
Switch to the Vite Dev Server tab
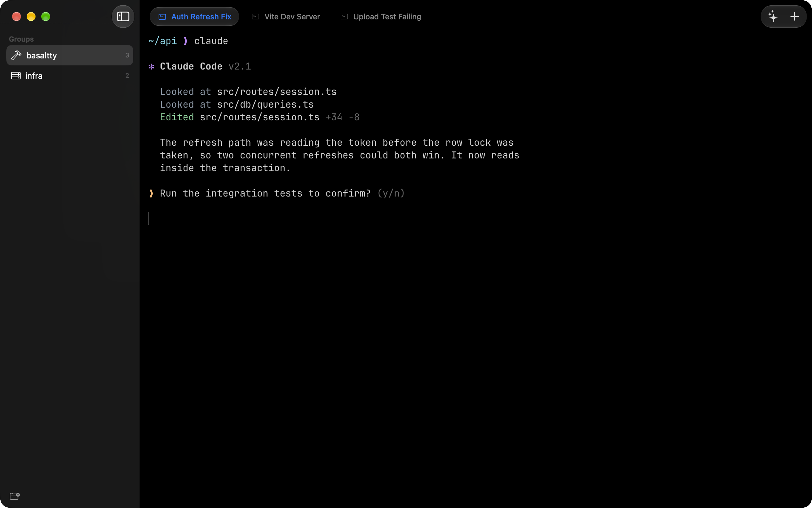click(x=286, y=17)
